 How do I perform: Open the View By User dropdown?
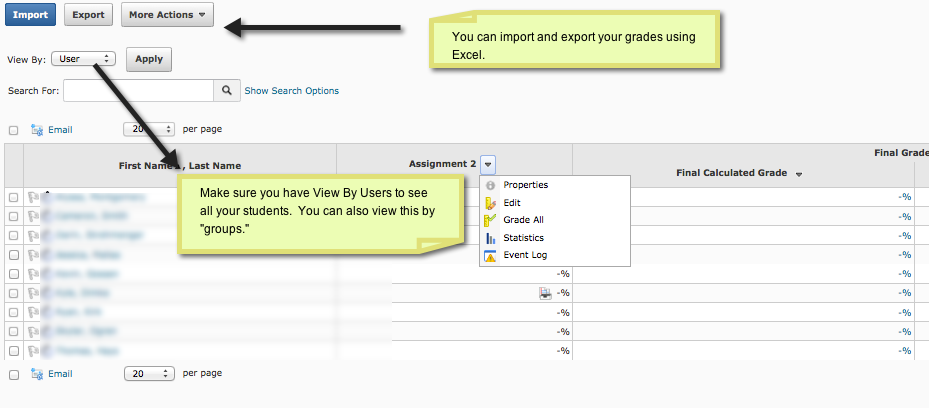84,59
